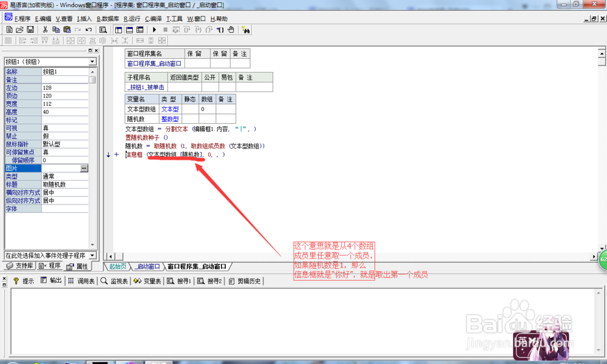Switch to the _启动窗口 tab

tap(148, 266)
